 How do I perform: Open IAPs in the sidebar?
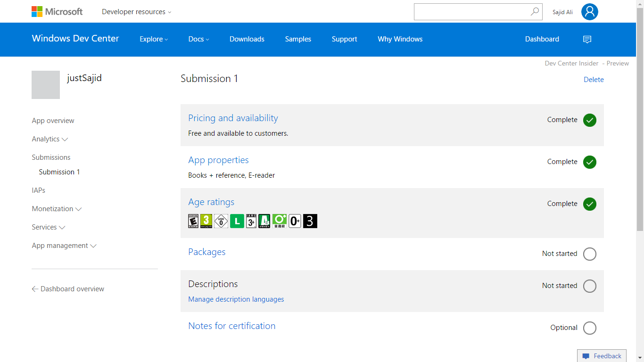coord(39,190)
